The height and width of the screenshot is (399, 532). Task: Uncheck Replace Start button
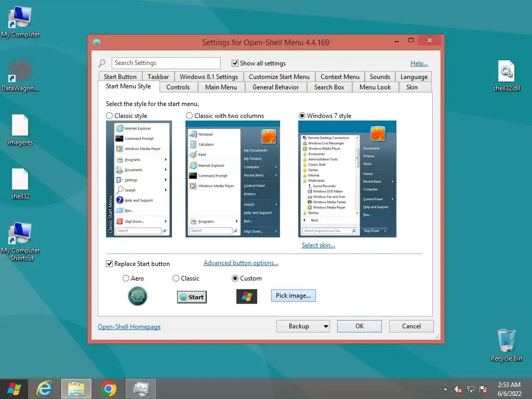coord(109,263)
